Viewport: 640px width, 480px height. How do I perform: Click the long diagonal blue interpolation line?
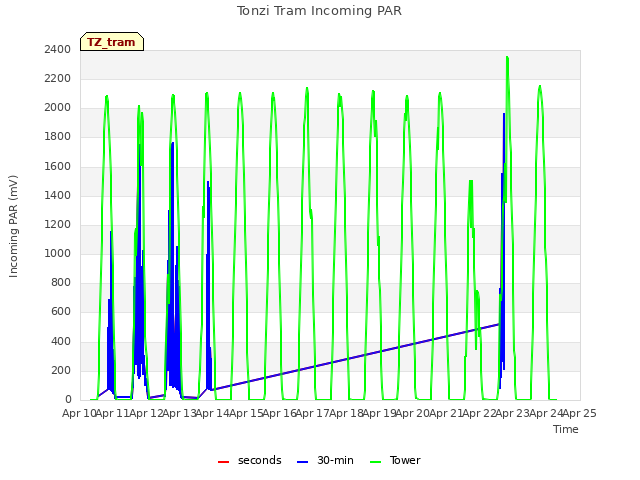click(x=355, y=358)
